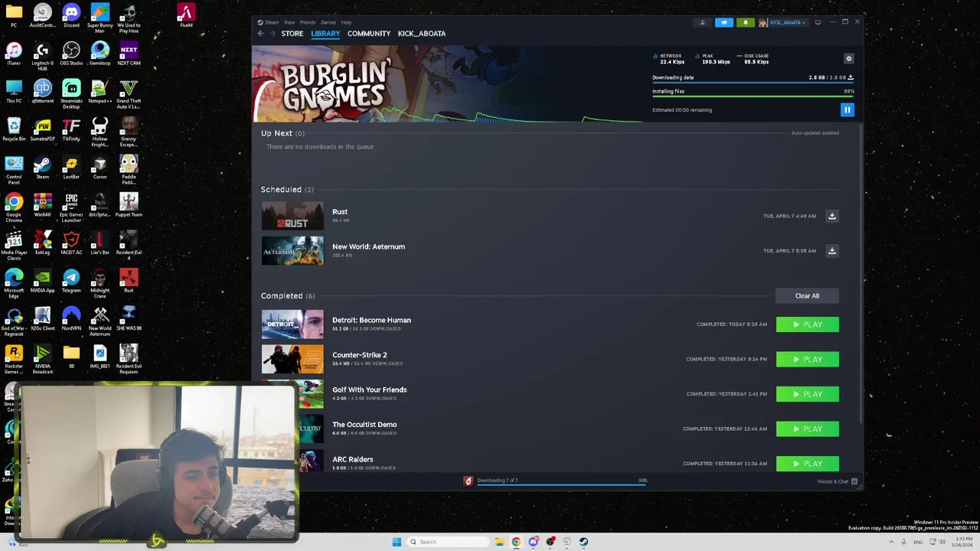Click Detroit: Become Human thumbnail
The width and height of the screenshot is (980, 551).
click(292, 324)
